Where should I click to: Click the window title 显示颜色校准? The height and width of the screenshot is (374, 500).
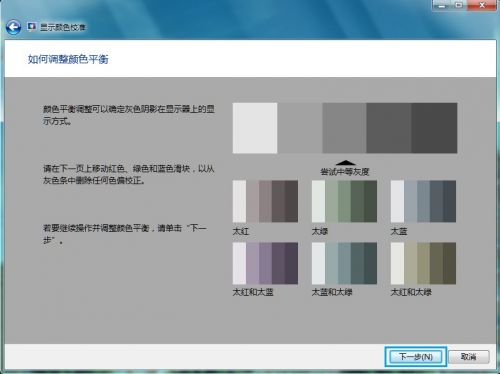[x=63, y=27]
